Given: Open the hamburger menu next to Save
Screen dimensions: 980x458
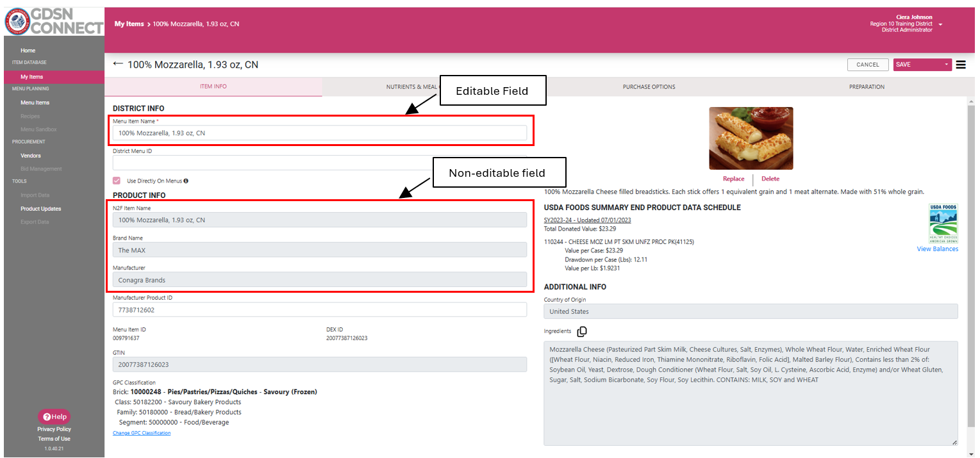Looking at the screenshot, I should [961, 65].
